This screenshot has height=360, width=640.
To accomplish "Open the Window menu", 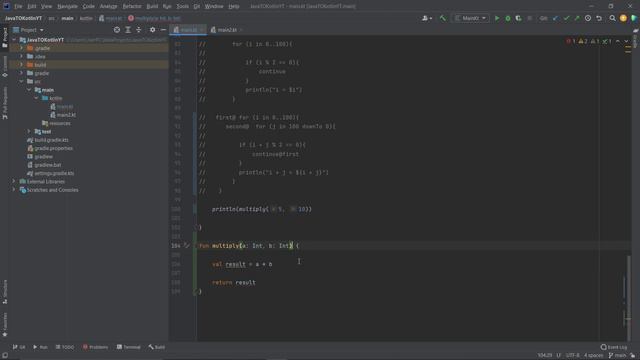I will (x=214, y=6).
